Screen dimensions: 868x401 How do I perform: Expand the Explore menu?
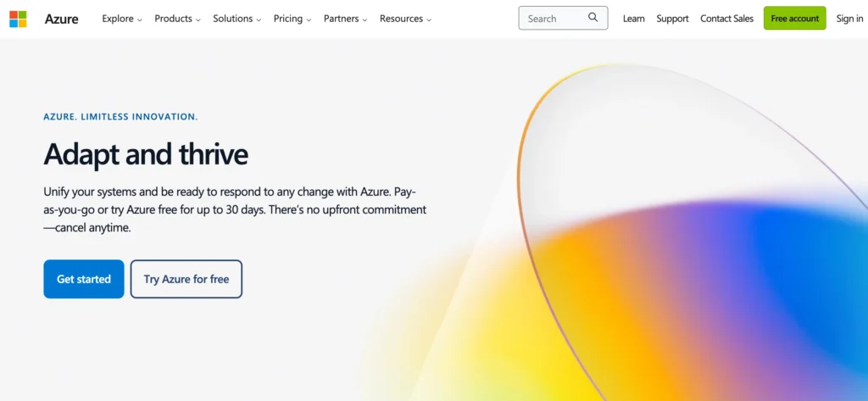tap(122, 19)
